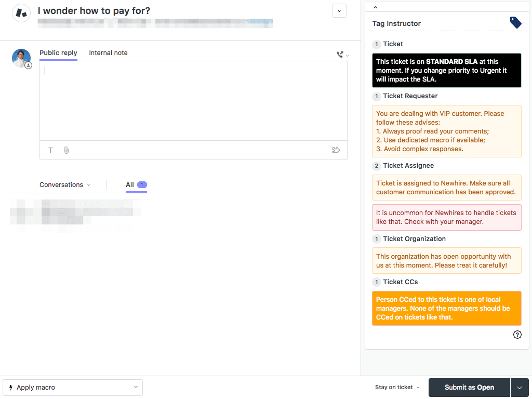Open the ticket header options dropdown

[339, 11]
